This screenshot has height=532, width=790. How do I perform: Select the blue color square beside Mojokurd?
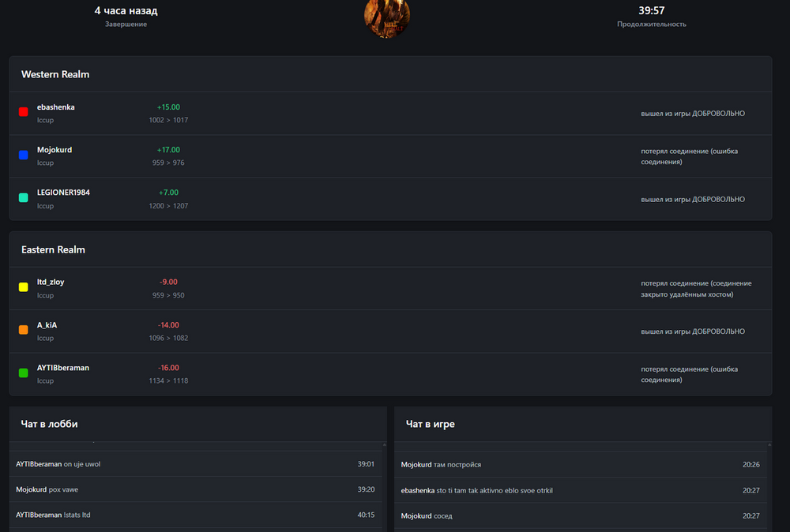(x=24, y=155)
